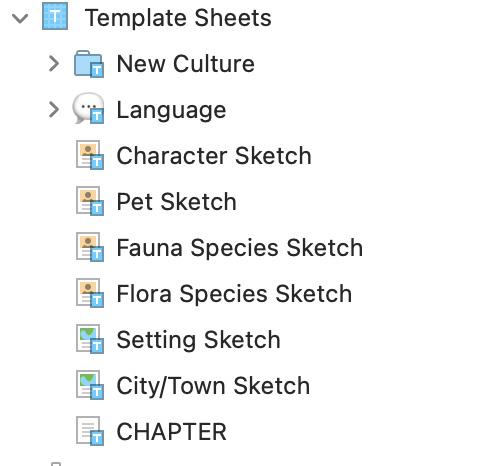Click the New Culture folder icon
480x466 pixels.
[89, 64]
